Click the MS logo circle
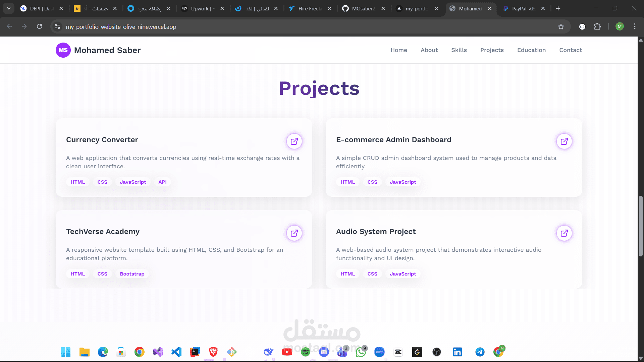This screenshot has height=362, width=644. [63, 50]
